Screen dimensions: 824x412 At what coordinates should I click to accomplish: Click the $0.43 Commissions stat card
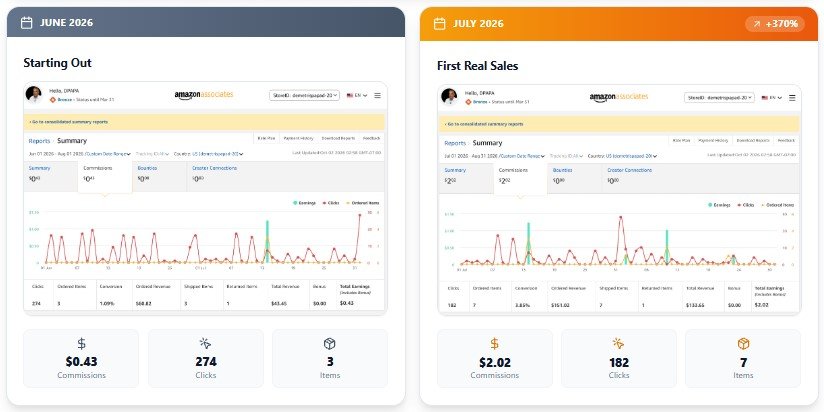pos(81,358)
